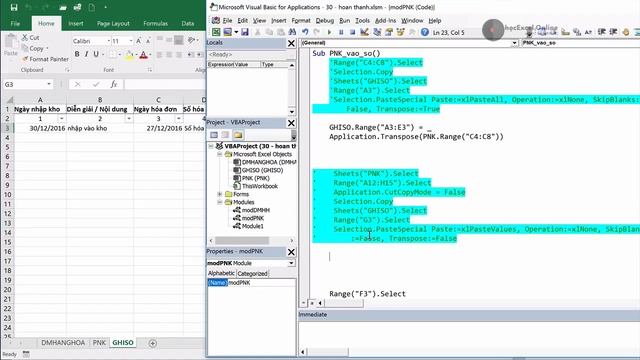Open the Name Box dropdown showing G3
The height and width of the screenshot is (360, 640).
[x=49, y=84]
